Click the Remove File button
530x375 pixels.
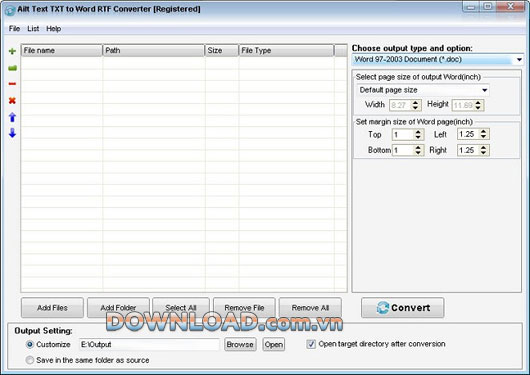[244, 308]
